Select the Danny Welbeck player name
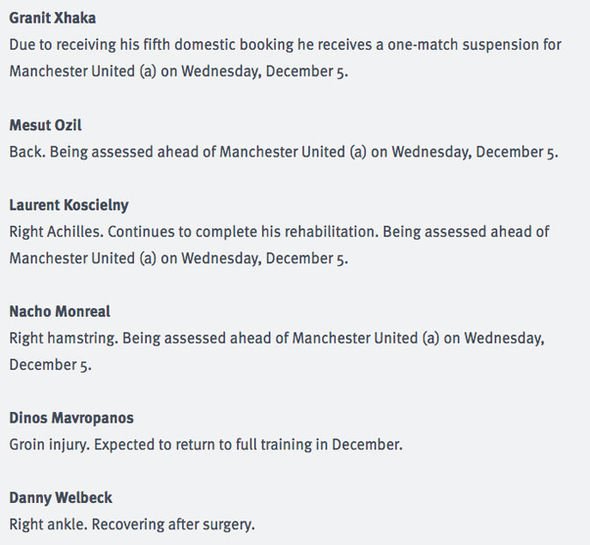590x545 pixels. 61,498
